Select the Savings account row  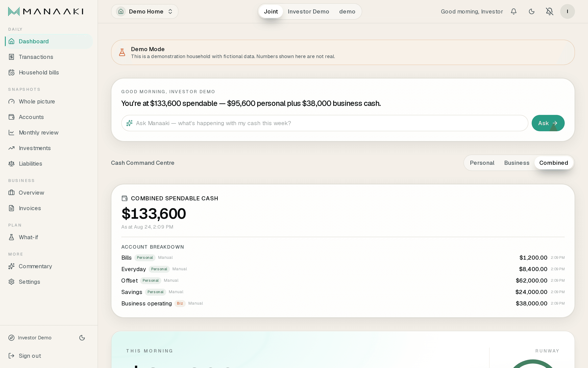click(x=343, y=292)
